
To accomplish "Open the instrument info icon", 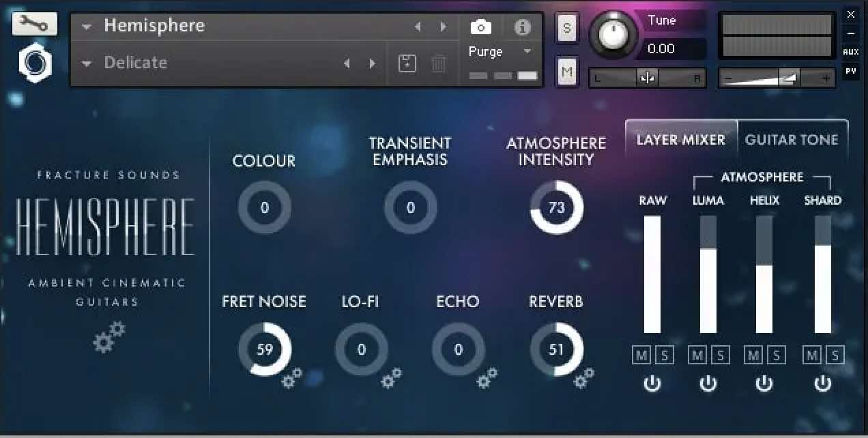I will (x=522, y=27).
